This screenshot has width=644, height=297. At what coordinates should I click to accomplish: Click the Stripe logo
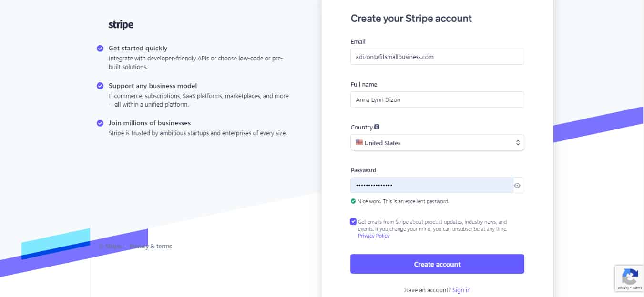click(121, 25)
